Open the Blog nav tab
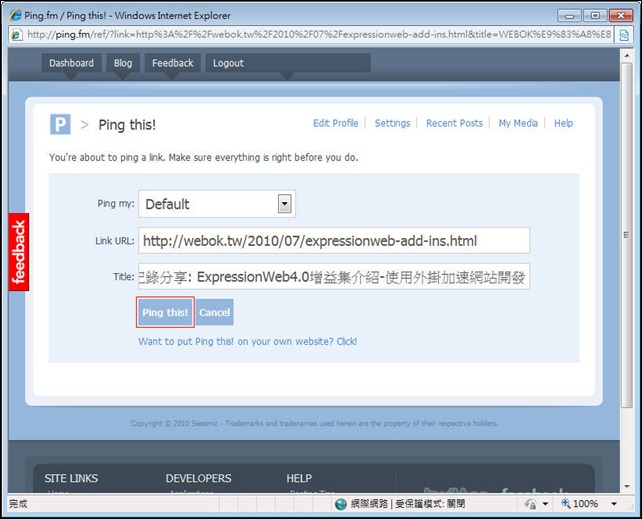The width and height of the screenshot is (642, 519). pyautogui.click(x=123, y=63)
